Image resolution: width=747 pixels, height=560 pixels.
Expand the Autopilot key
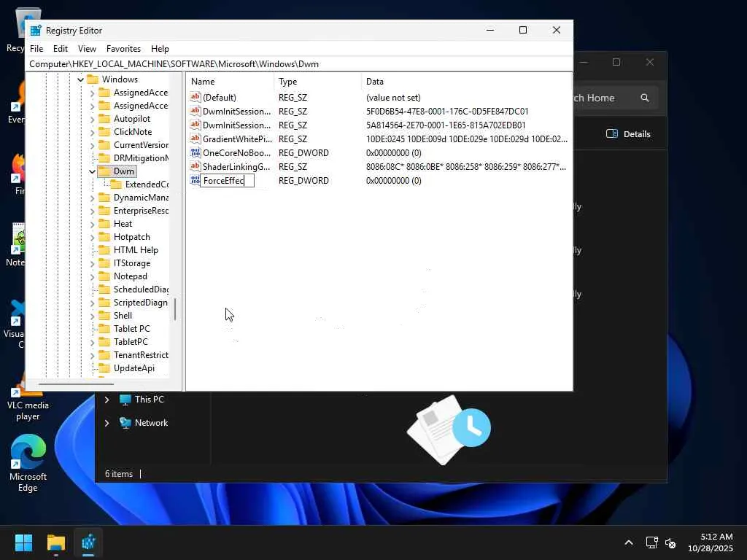coord(92,119)
